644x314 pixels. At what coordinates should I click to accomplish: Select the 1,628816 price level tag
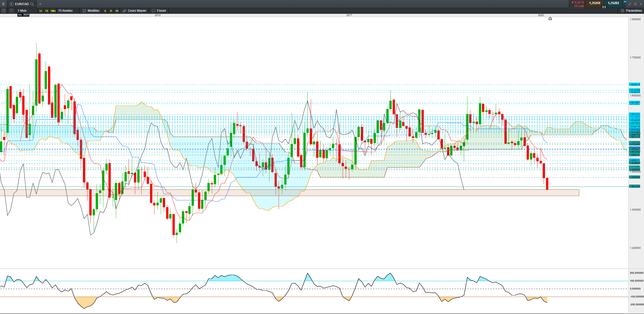[x=635, y=84]
